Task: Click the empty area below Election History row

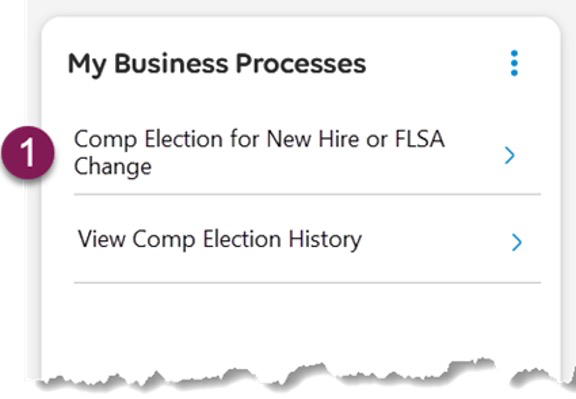Action: (307, 323)
